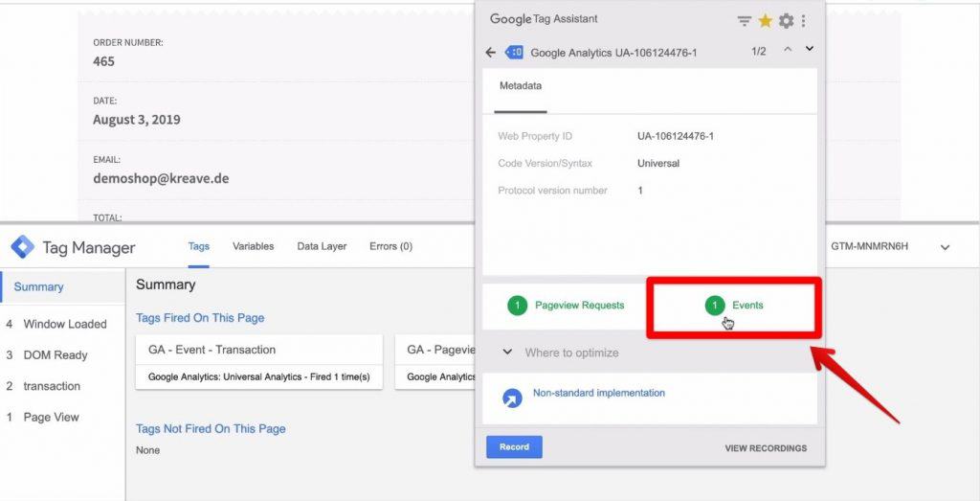Switch to the Errors (0) tab

[390, 246]
